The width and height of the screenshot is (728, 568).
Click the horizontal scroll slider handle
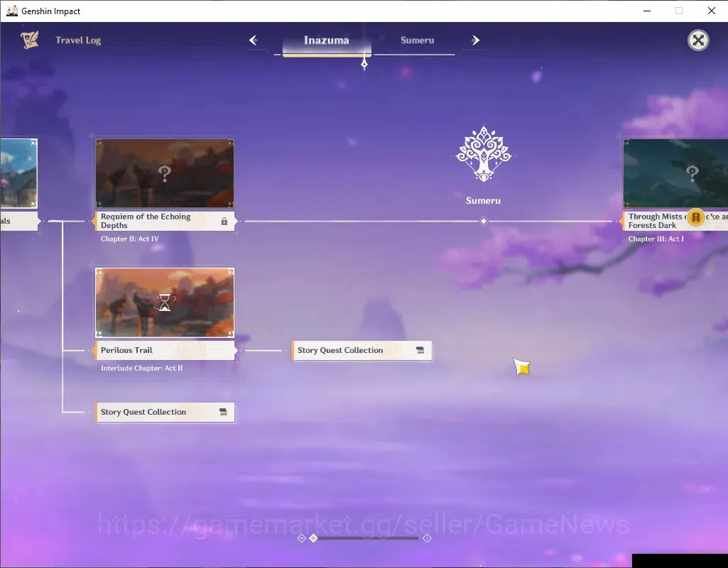coord(313,538)
